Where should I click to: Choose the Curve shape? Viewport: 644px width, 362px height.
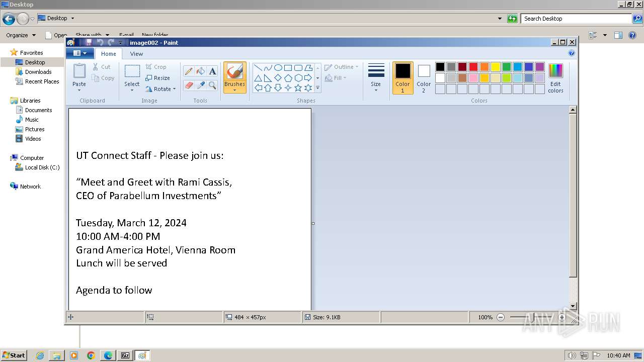pos(268,68)
